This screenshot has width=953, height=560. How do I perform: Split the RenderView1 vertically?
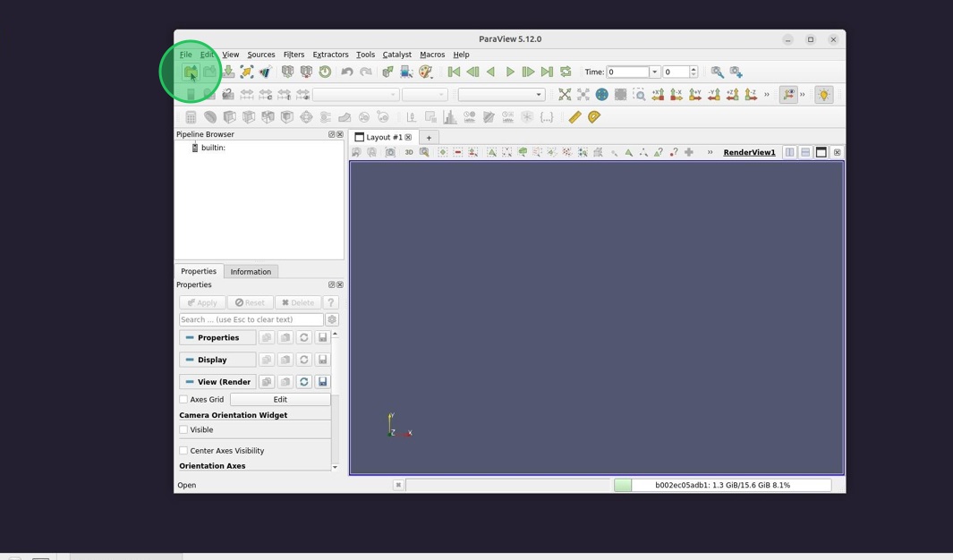805,152
